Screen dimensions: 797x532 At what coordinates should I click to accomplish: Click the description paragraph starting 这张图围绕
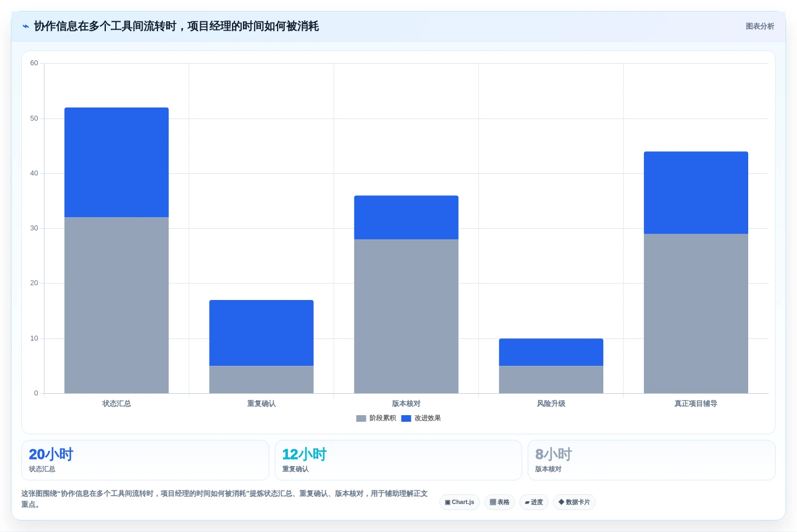click(x=224, y=499)
